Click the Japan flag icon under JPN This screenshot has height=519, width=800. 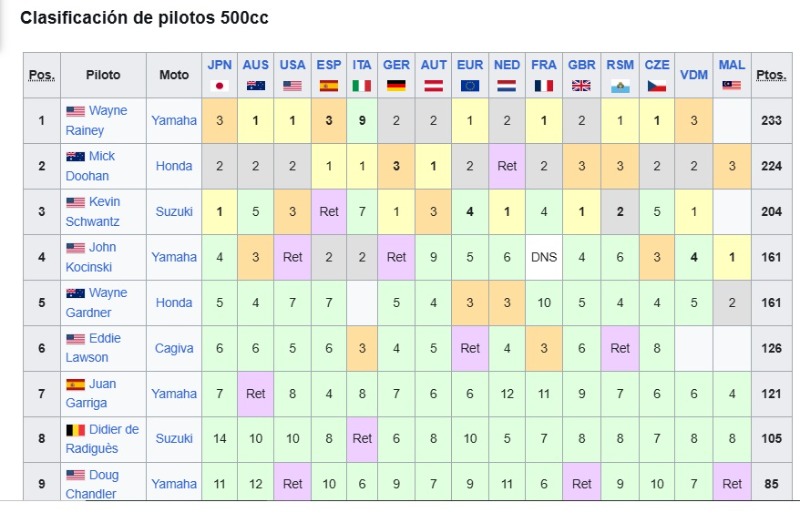[x=219, y=86]
